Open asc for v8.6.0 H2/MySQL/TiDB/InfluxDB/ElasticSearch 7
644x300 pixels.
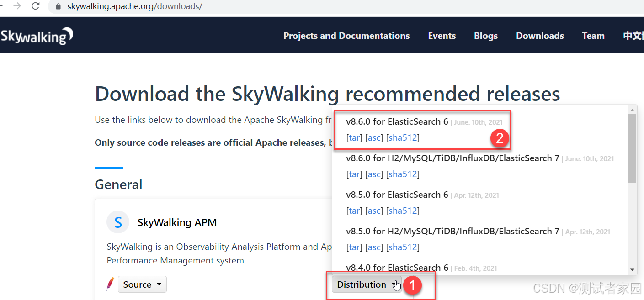[x=374, y=174]
